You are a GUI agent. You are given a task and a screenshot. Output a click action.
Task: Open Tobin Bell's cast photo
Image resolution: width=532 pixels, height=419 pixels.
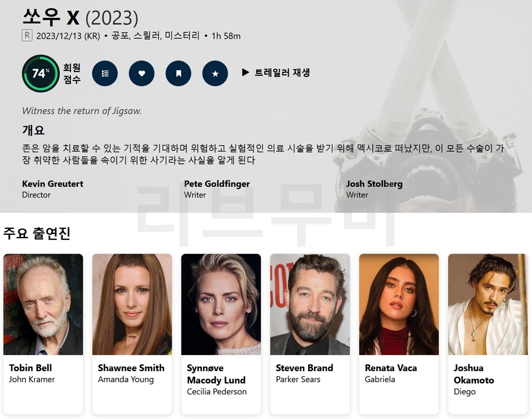(x=43, y=304)
